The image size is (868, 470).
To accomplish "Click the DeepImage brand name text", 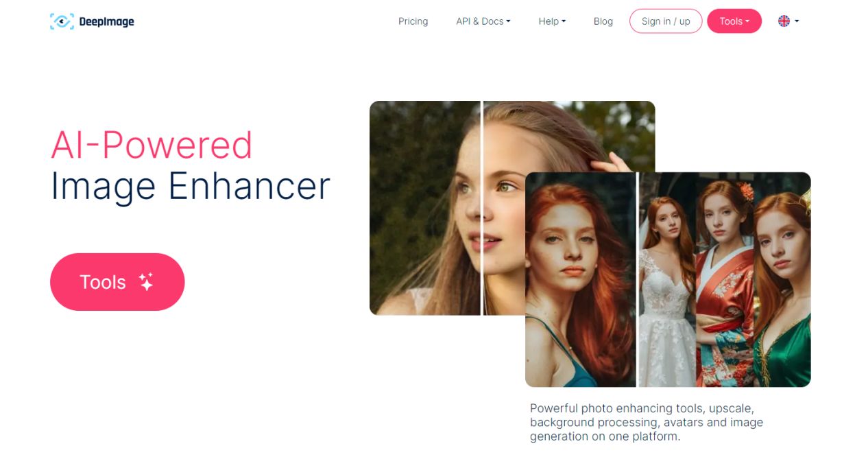I will 106,21.
